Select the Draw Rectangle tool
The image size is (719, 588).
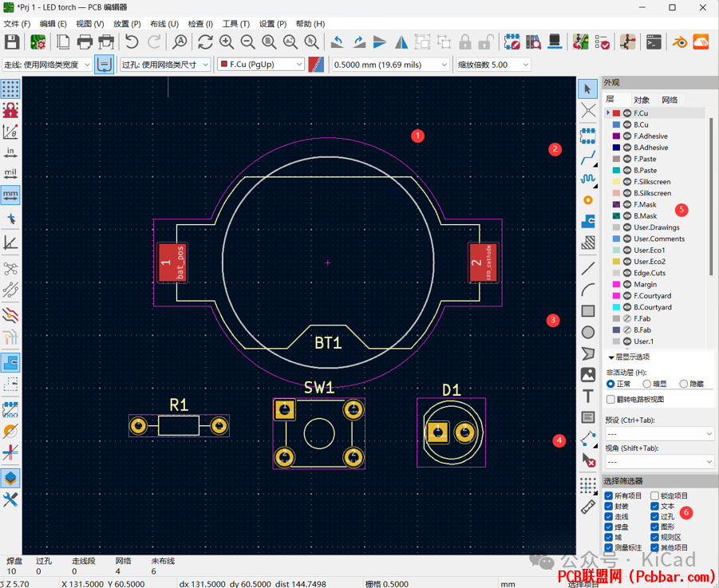[x=588, y=311]
